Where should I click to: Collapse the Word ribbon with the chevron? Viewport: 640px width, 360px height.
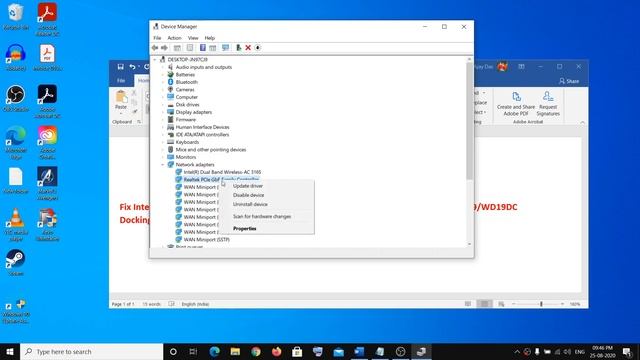(x=582, y=122)
